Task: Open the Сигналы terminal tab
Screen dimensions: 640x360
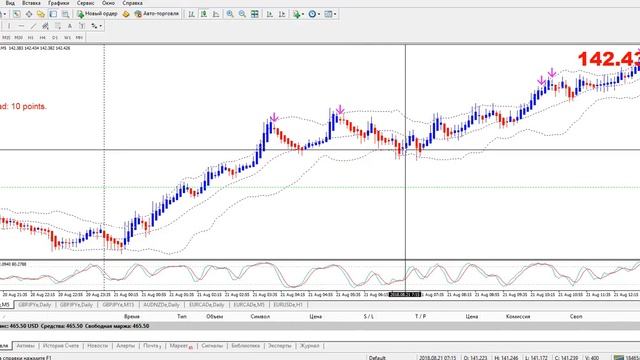Action: click(x=212, y=346)
